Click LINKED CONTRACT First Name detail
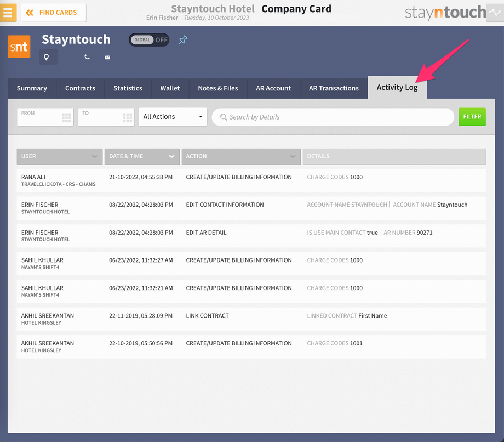This screenshot has height=442, width=504. point(347,316)
